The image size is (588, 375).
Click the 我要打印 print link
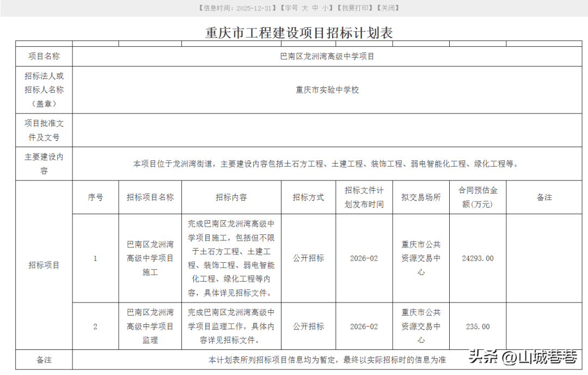355,8
